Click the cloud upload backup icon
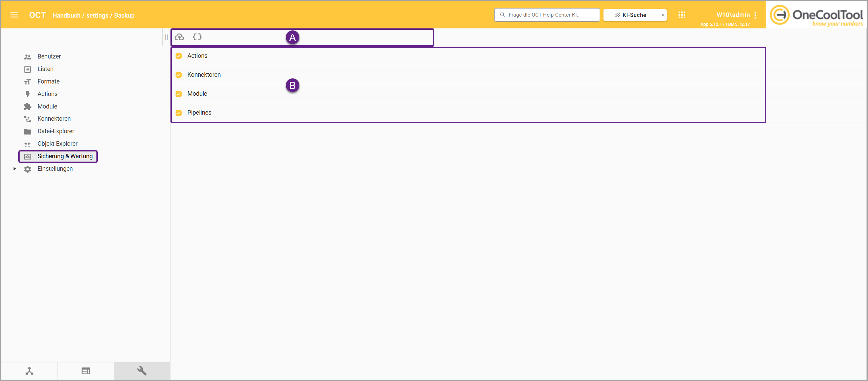The height and width of the screenshot is (381, 868). tap(179, 37)
